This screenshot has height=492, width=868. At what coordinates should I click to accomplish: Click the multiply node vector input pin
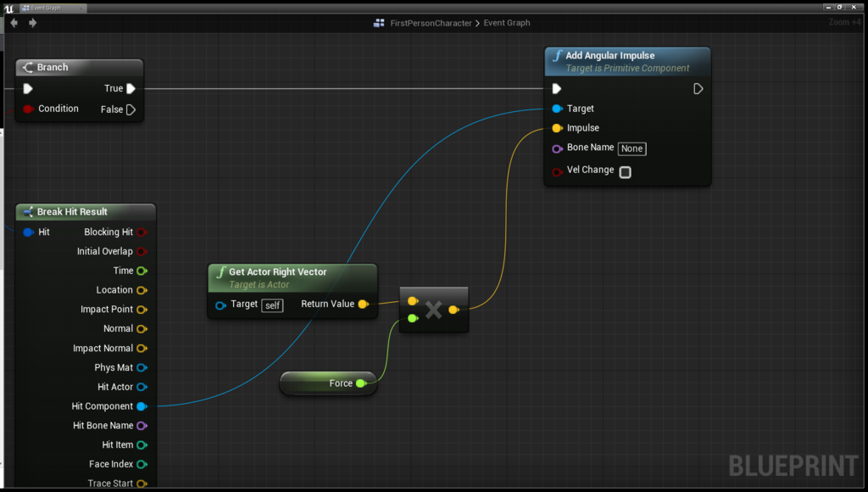coord(413,301)
